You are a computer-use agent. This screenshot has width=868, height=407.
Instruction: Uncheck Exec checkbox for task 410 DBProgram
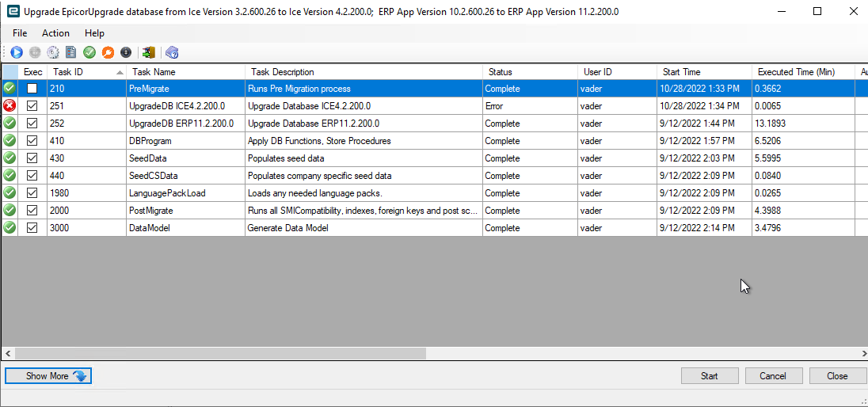32,141
